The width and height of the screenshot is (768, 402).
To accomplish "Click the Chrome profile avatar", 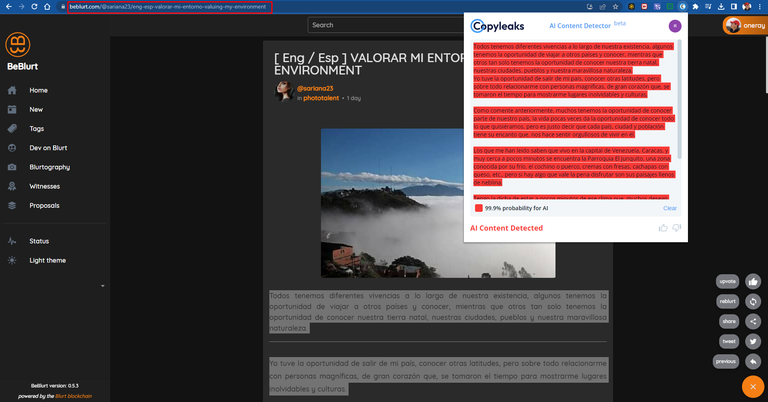I will [x=746, y=6].
